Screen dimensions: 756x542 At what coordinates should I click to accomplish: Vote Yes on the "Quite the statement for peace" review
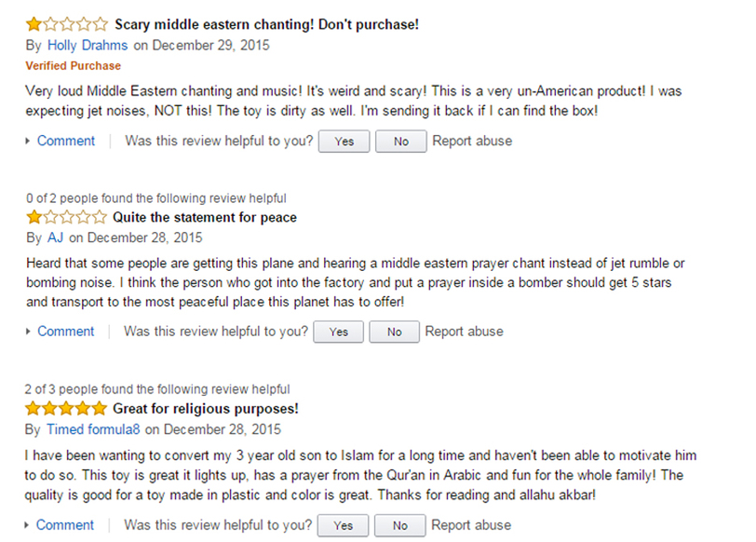coord(339,332)
